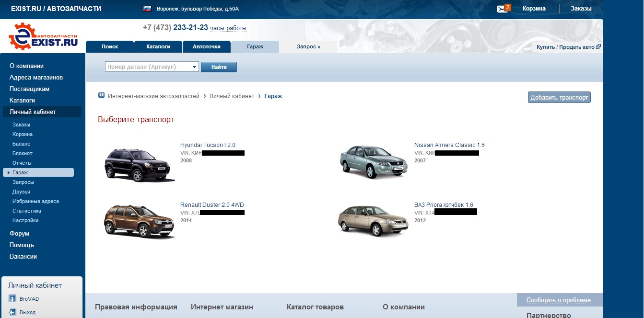Open Запросы in the sidebar submenu
Screen dimensions: 644x318
(23, 182)
